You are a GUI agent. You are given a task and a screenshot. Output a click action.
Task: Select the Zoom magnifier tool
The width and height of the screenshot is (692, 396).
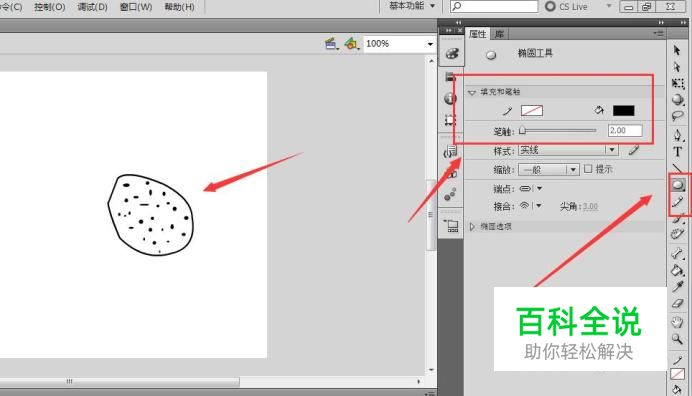pyautogui.click(x=677, y=339)
